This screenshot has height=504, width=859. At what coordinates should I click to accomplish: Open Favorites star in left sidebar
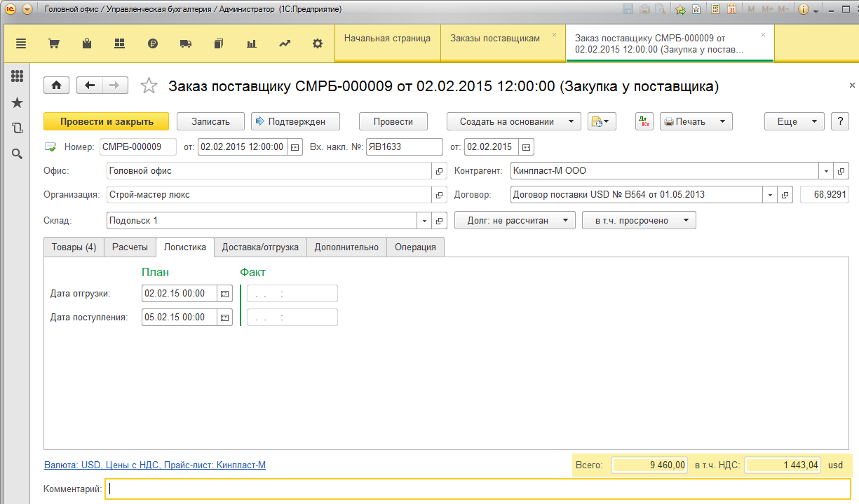click(17, 102)
